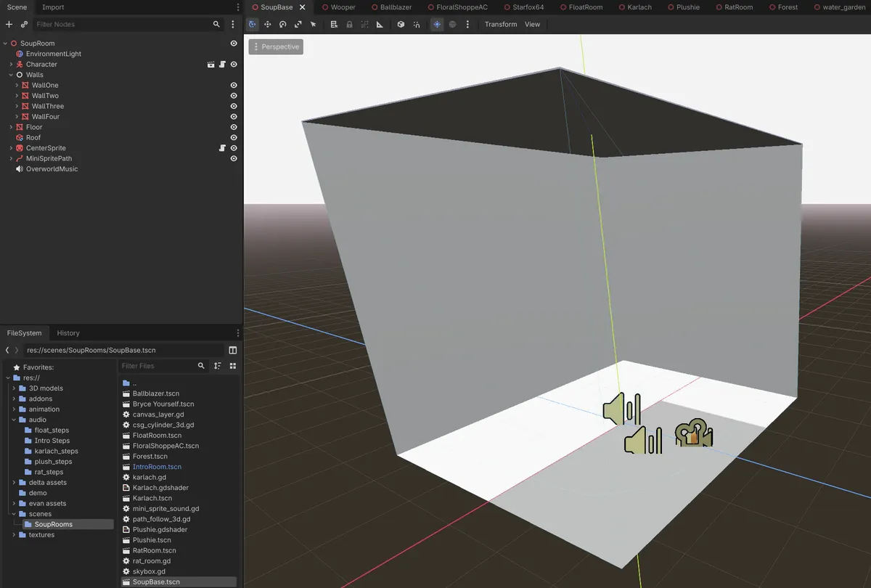This screenshot has height=588, width=871.
Task: Click the instantiate child scene link icon
Action: pyautogui.click(x=24, y=24)
